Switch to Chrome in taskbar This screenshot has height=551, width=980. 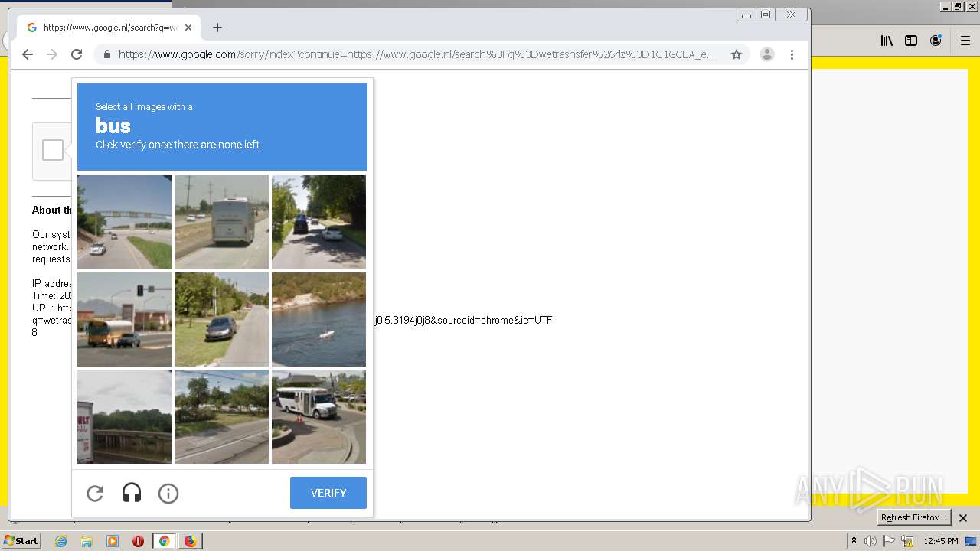click(x=164, y=541)
